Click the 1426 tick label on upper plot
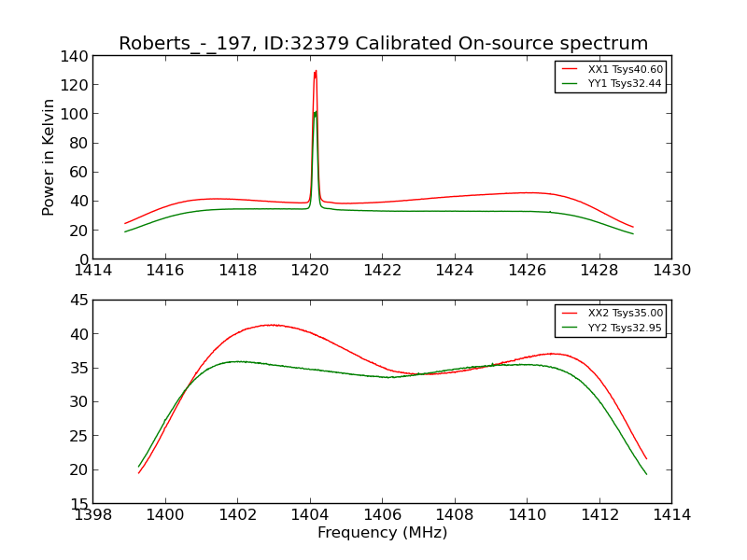The width and height of the screenshot is (747, 560). [x=528, y=271]
